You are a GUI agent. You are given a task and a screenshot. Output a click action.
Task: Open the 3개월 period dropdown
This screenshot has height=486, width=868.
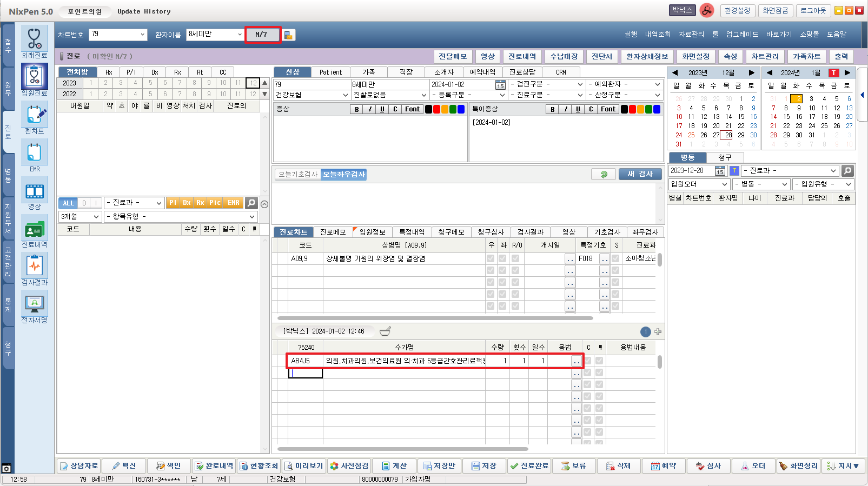click(96, 217)
